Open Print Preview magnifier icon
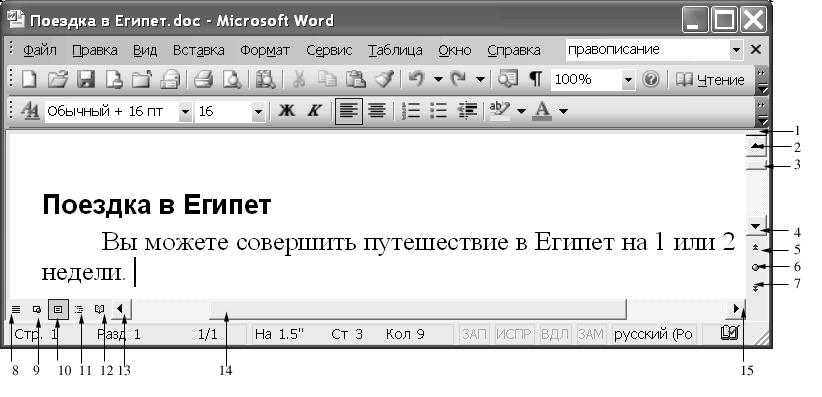Viewport: 822px width, 397px height. 231,80
